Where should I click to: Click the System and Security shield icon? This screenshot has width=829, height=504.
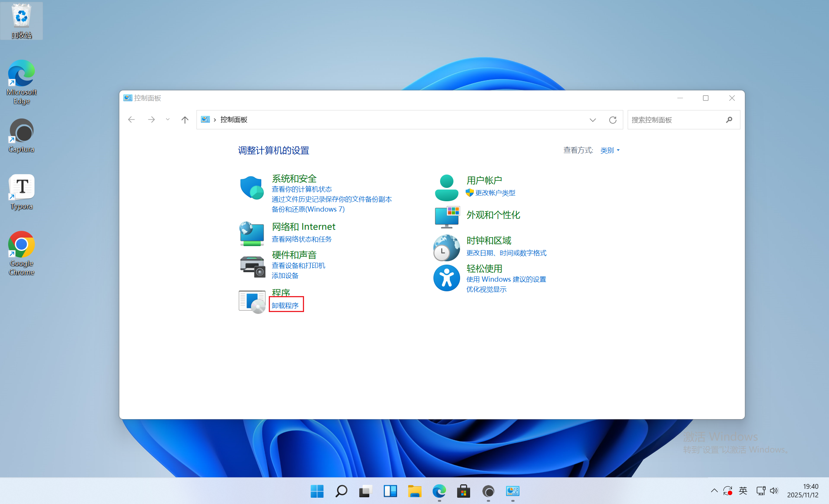click(x=252, y=188)
